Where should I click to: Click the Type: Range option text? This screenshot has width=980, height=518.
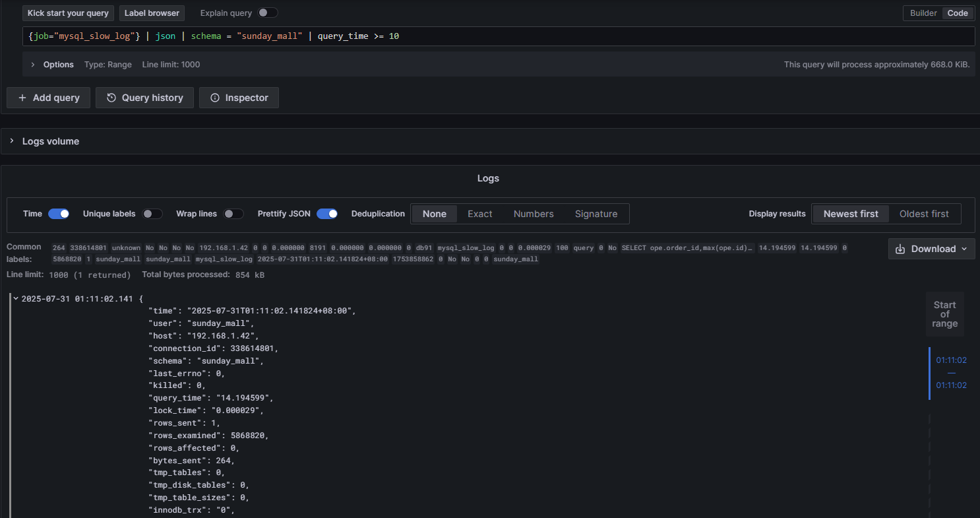(x=108, y=65)
